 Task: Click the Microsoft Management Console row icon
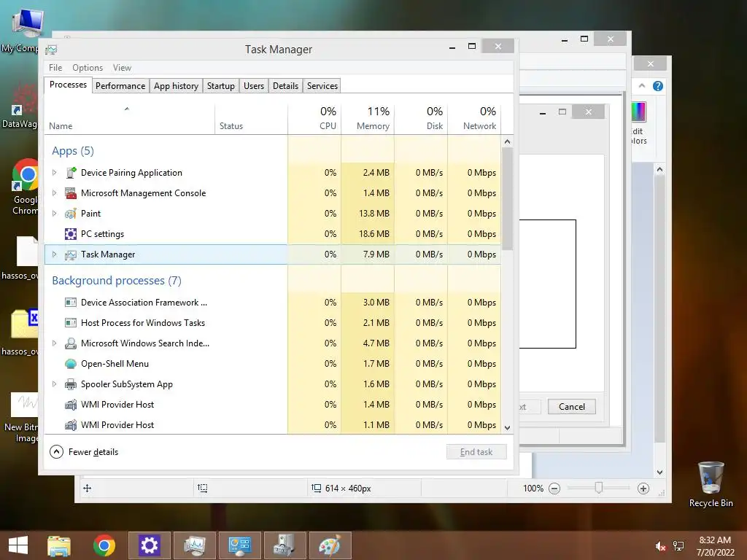pos(71,193)
